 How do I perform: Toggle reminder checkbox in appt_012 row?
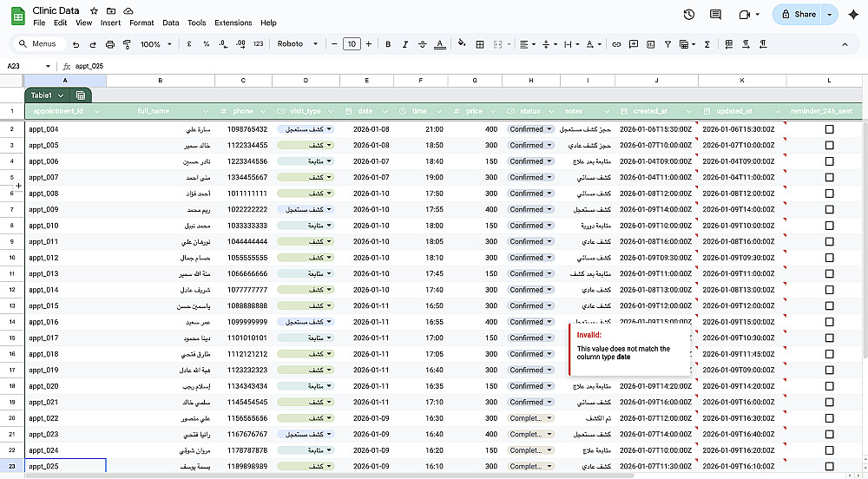(829, 258)
